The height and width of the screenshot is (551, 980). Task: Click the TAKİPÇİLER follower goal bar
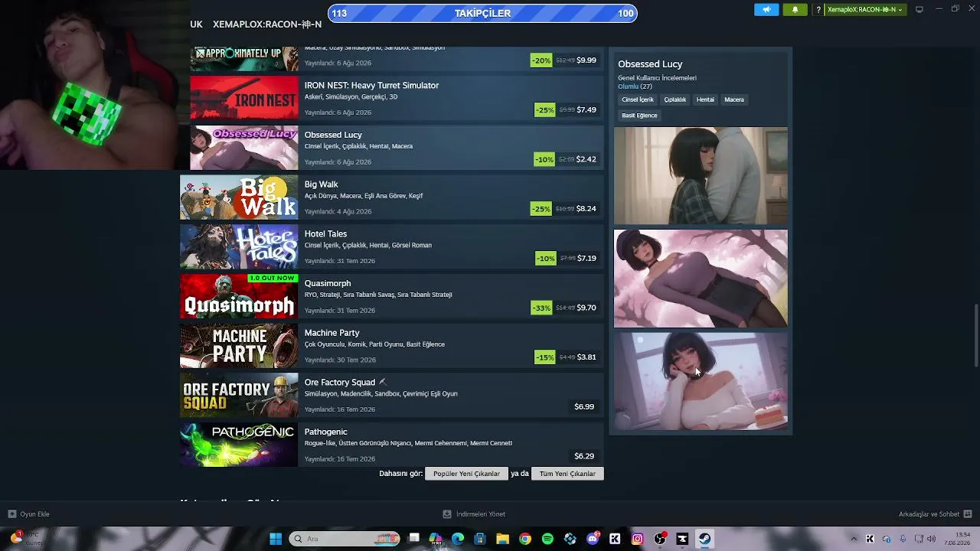click(482, 13)
